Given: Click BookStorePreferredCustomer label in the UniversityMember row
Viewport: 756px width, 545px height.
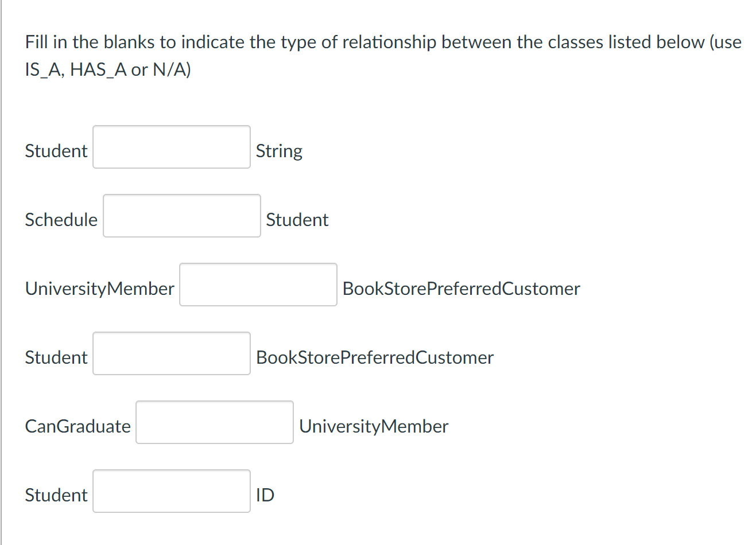Looking at the screenshot, I should pyautogui.click(x=462, y=289).
